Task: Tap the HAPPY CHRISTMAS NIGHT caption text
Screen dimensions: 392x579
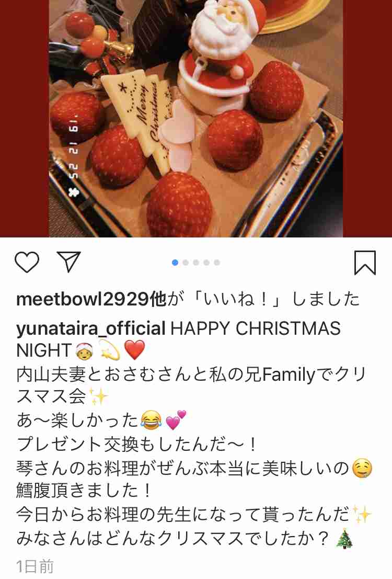Action: click(178, 339)
